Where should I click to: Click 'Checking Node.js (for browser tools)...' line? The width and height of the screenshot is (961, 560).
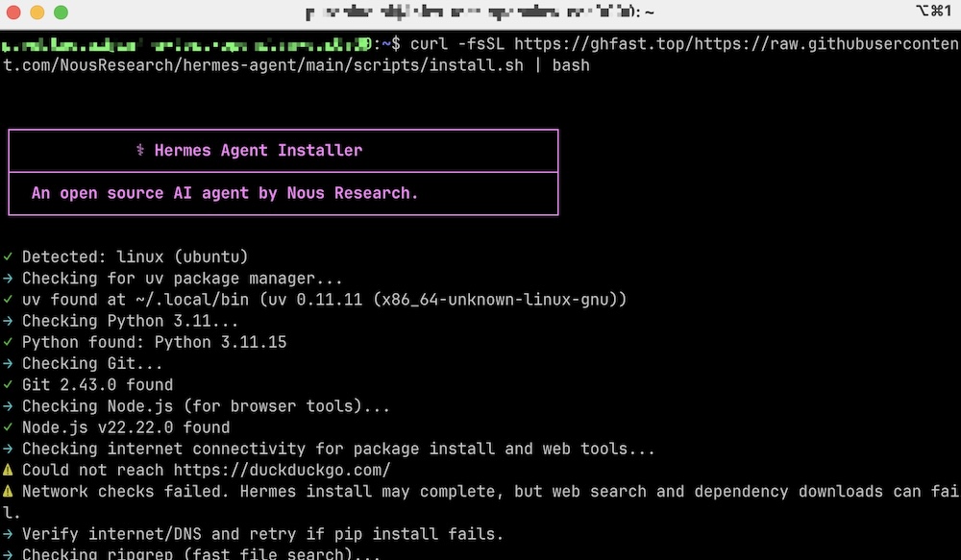206,406
